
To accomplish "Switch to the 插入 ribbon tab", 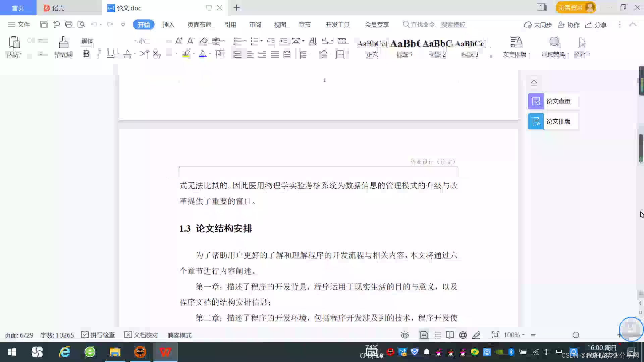I will point(168,25).
